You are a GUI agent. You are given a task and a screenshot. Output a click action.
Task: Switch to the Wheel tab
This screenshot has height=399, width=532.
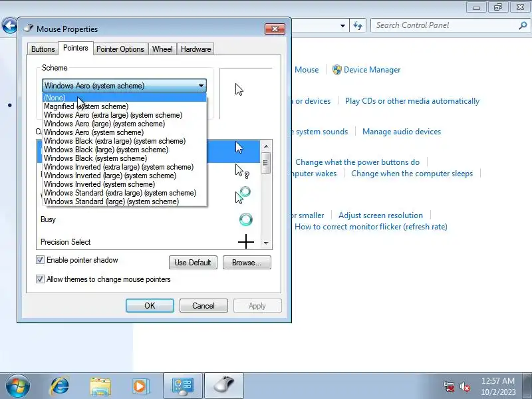coord(162,49)
